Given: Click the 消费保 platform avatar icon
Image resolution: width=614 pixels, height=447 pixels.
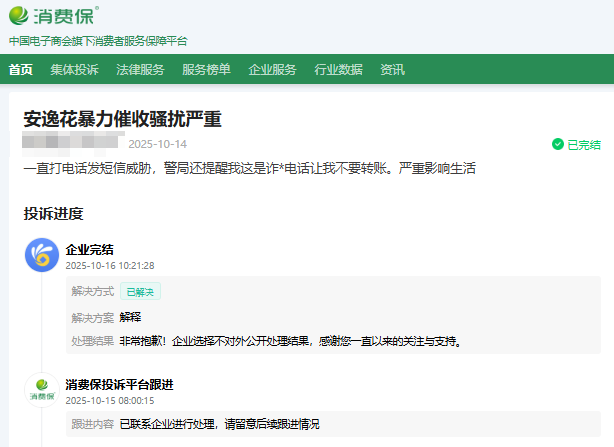Looking at the screenshot, I should coord(42,390).
